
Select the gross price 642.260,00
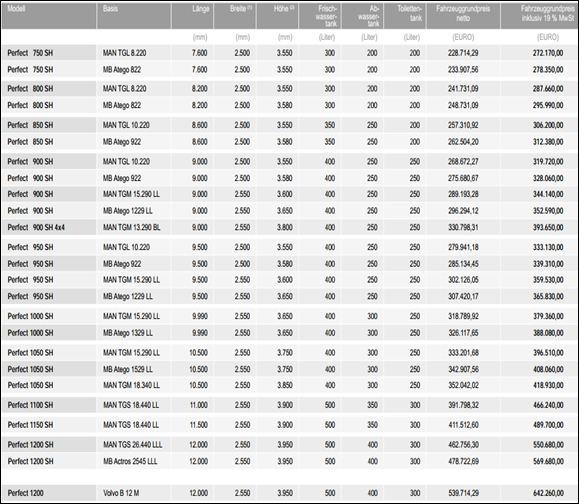[x=548, y=493]
